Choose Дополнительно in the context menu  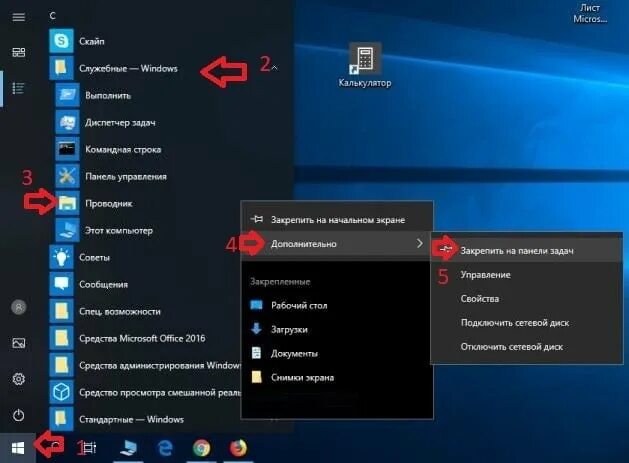point(337,244)
